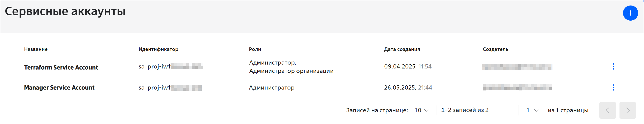Click the Администратор организации role text
The height and width of the screenshot is (124, 644).
click(291, 71)
